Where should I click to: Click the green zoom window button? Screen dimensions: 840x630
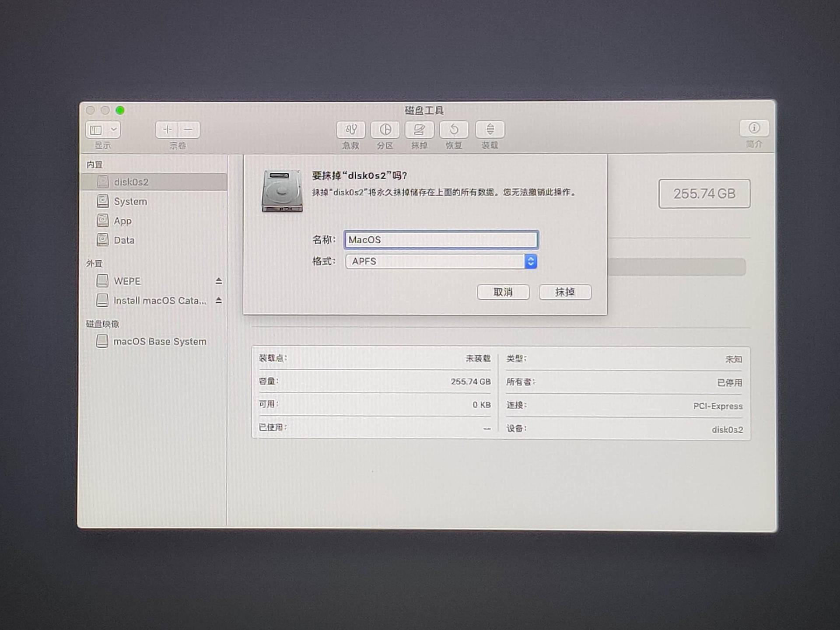[120, 110]
